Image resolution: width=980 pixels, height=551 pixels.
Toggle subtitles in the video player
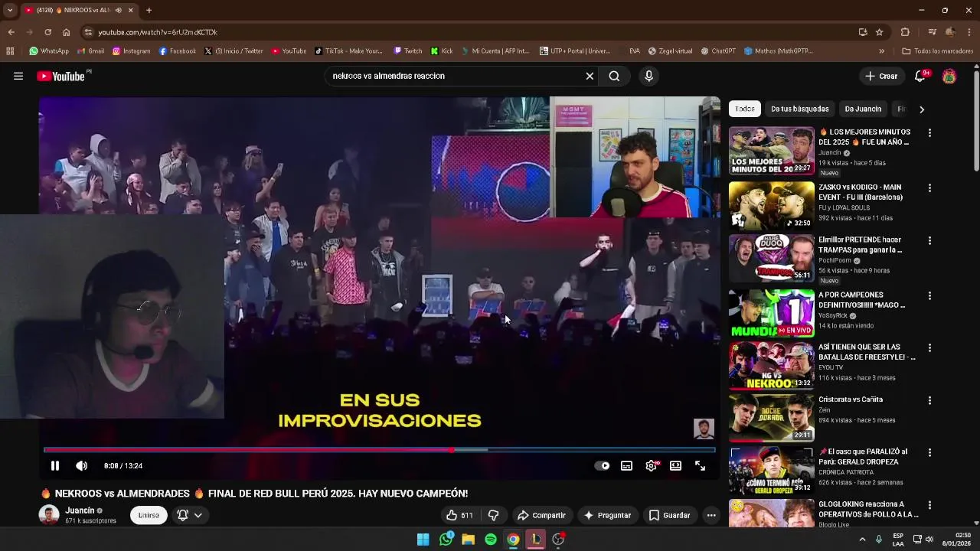click(x=626, y=465)
